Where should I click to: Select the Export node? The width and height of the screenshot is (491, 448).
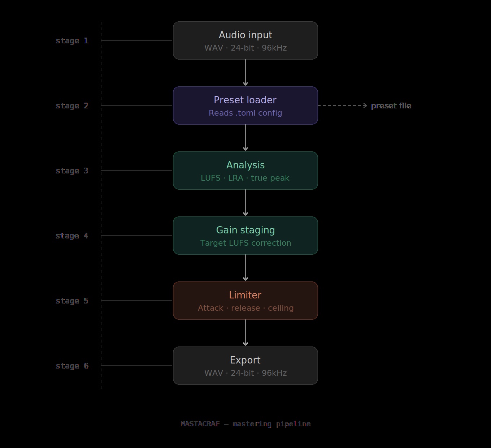point(245,366)
